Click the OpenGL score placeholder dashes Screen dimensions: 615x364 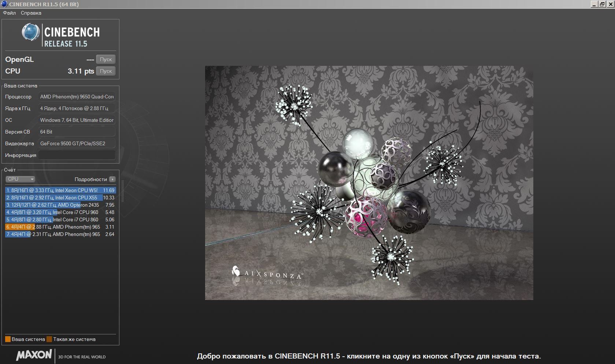90,60
